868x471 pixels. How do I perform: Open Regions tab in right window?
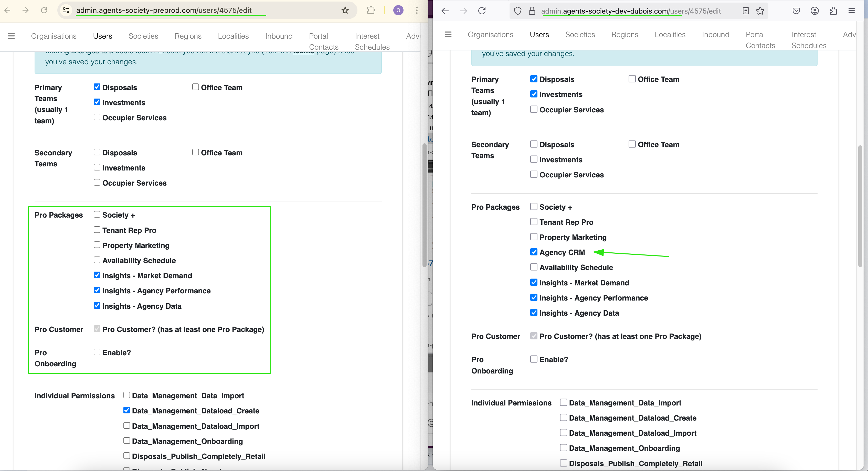pos(624,34)
